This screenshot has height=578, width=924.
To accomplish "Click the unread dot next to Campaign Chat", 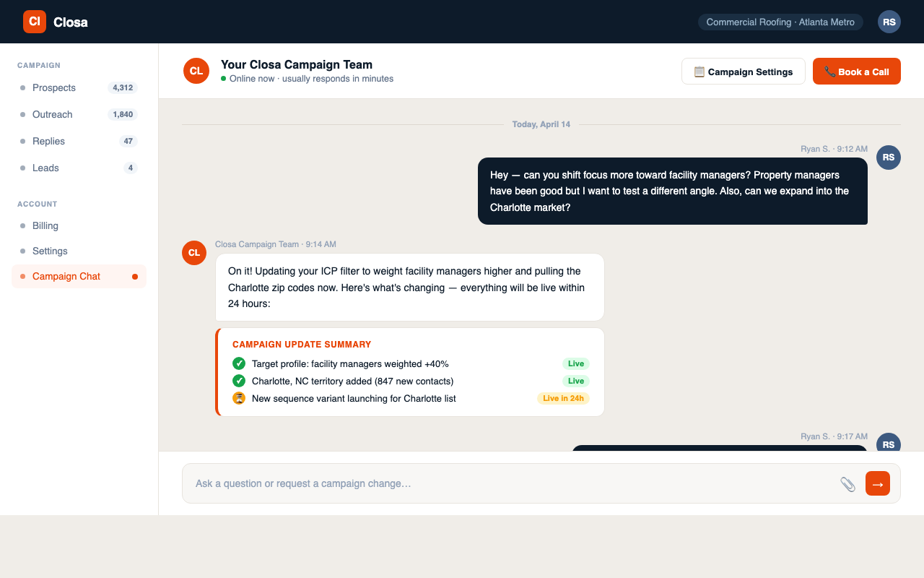I will point(136,276).
